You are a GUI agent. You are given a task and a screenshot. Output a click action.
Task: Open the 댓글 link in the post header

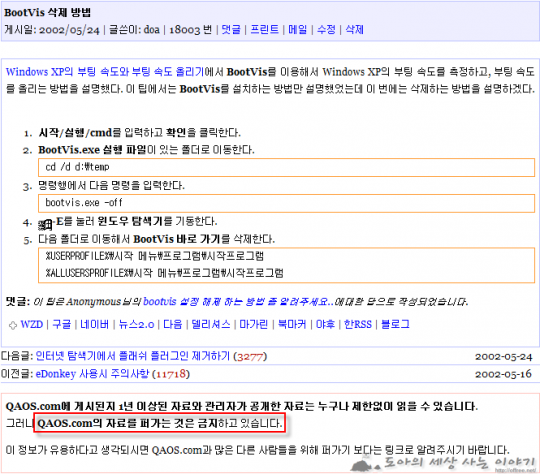click(x=231, y=30)
